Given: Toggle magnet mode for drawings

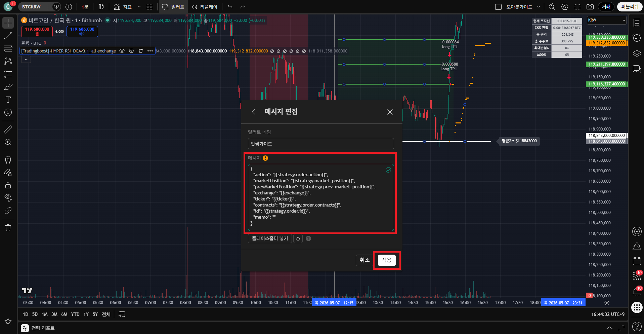Looking at the screenshot, I should click(x=8, y=159).
